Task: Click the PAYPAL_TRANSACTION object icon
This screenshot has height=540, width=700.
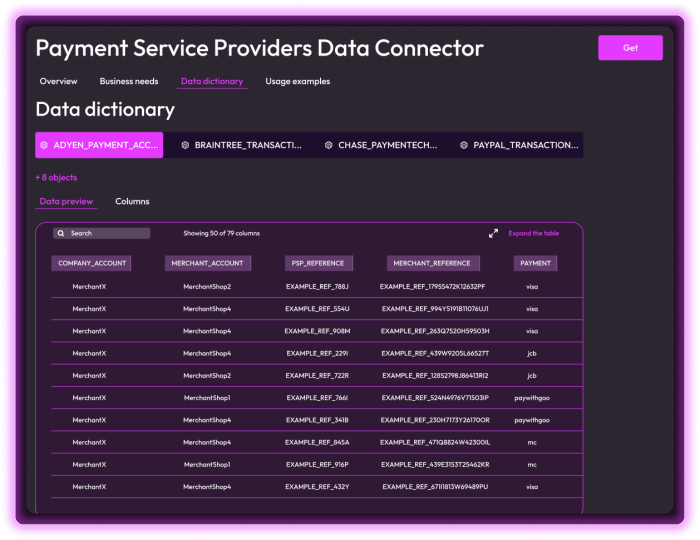Action: pyautogui.click(x=464, y=145)
